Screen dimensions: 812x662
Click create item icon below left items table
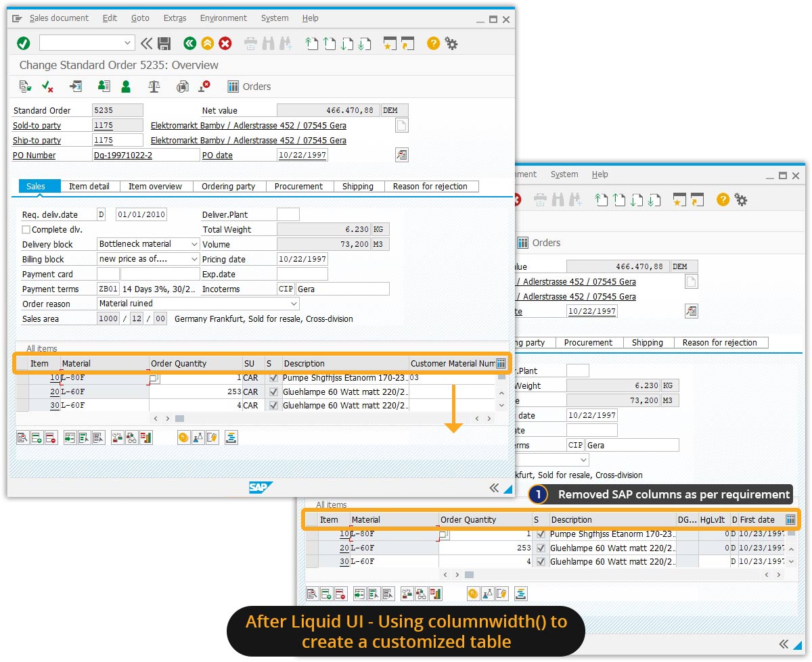click(37, 438)
